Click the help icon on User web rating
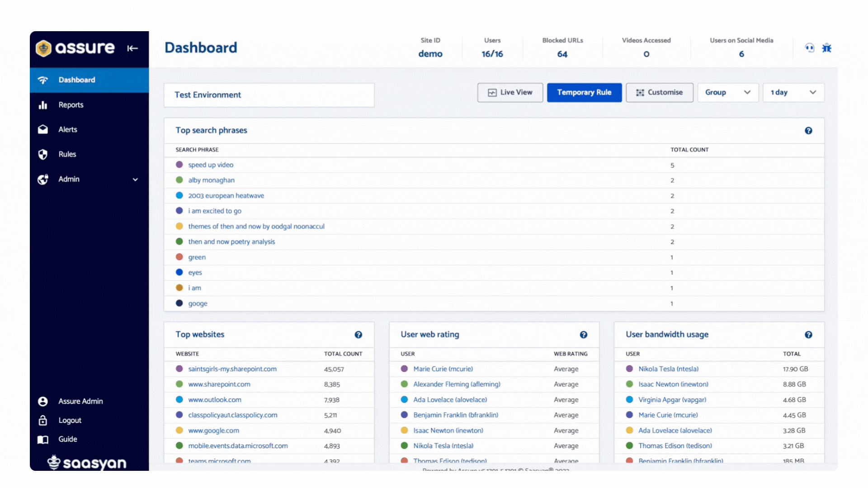 tap(584, 334)
